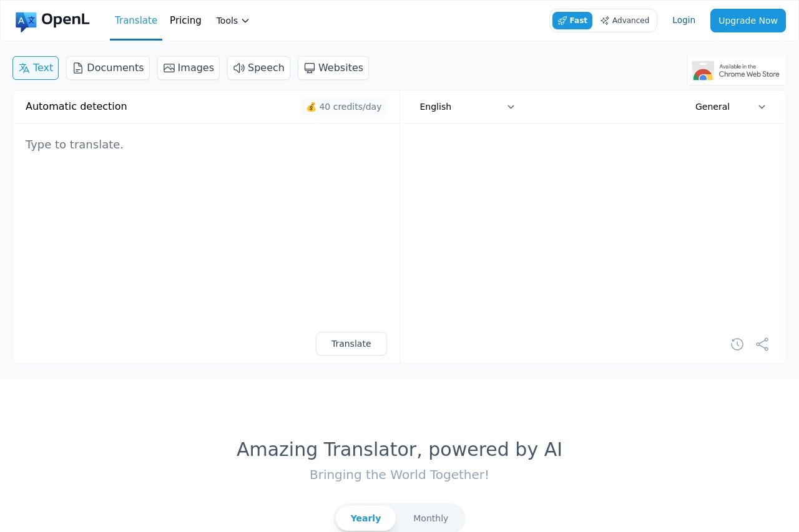The height and width of the screenshot is (532, 799).
Task: Open translation history clock icon
Action: [x=737, y=344]
